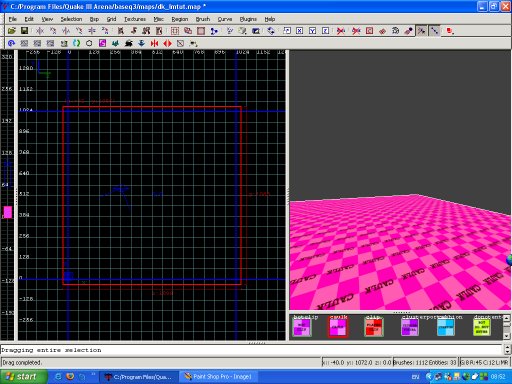Click texture browser scroll down arrow

506,336
